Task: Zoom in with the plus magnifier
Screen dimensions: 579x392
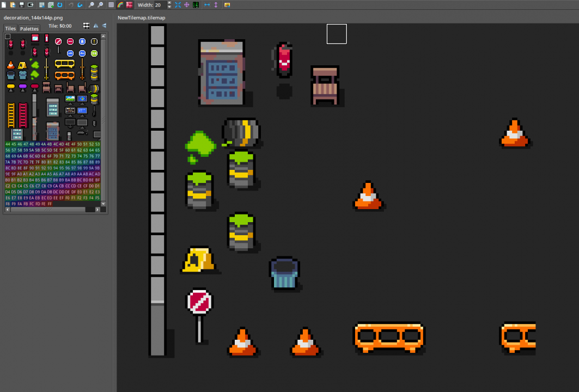Action: click(100, 5)
